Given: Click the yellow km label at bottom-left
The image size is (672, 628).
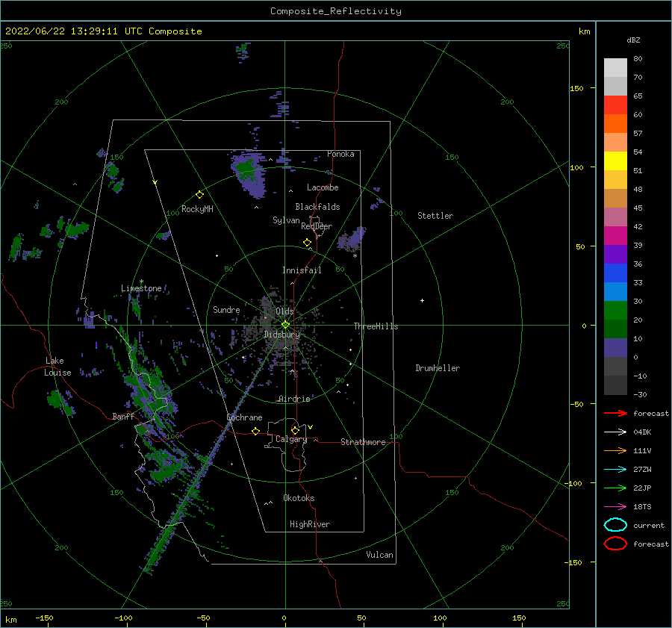Looking at the screenshot, I should (x=10, y=620).
